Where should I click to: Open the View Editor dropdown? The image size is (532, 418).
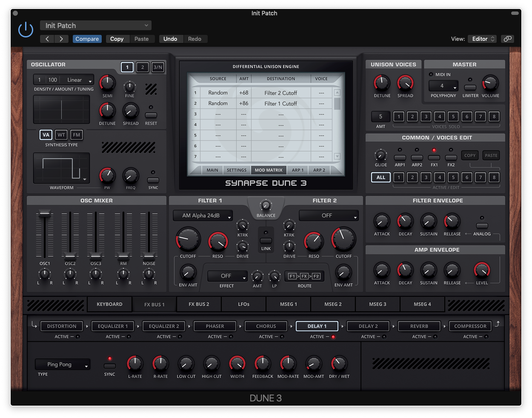coord(482,39)
